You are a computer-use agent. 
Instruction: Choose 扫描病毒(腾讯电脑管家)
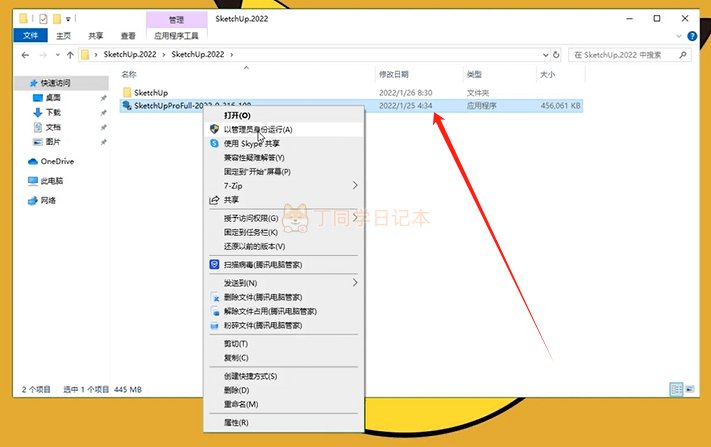pyautogui.click(x=284, y=265)
